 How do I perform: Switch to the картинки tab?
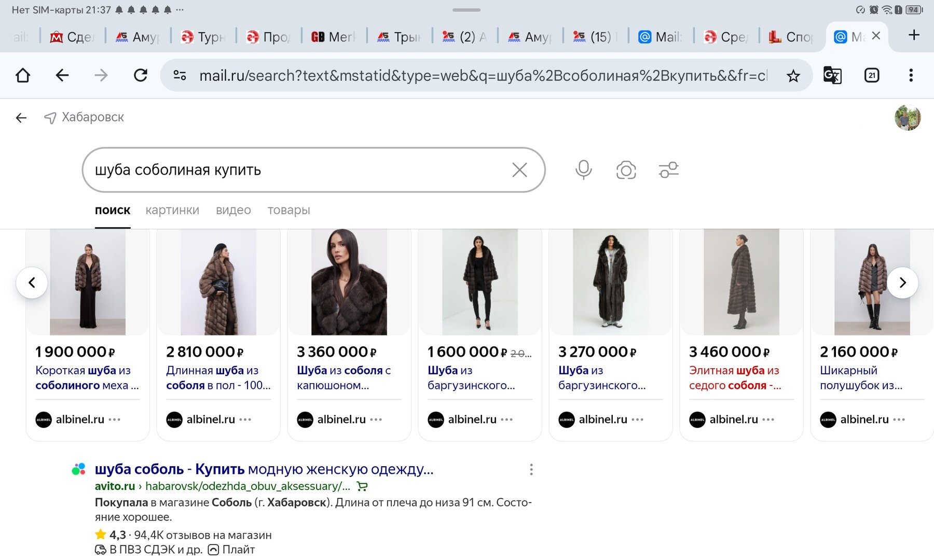click(172, 211)
